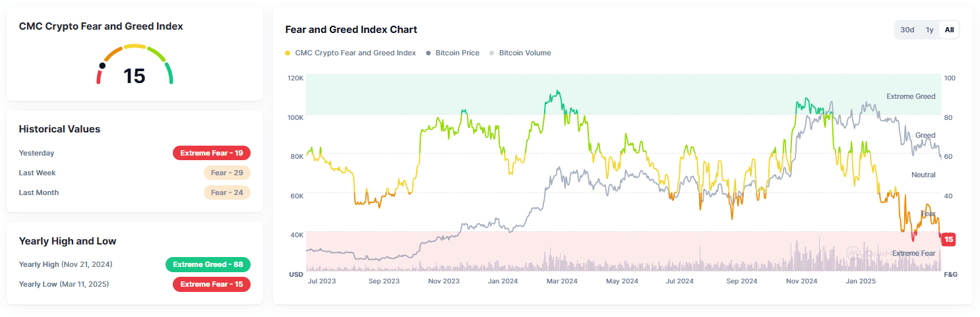This screenshot has width=980, height=317.
Task: Click the 120K axis label
Action: click(295, 78)
